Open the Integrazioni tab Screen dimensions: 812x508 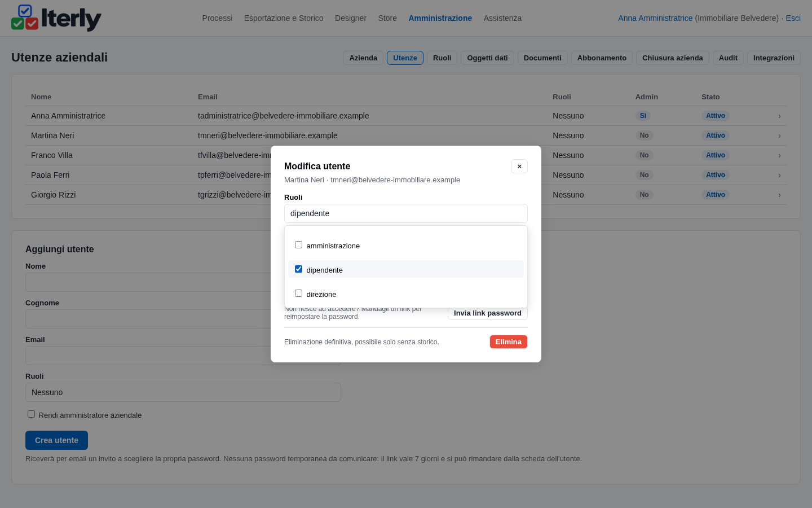[774, 58]
